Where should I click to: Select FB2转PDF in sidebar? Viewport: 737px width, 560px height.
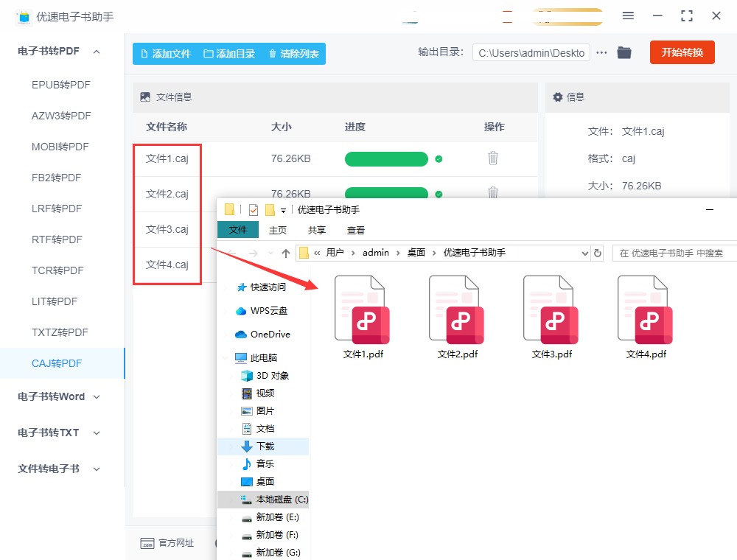tap(57, 178)
